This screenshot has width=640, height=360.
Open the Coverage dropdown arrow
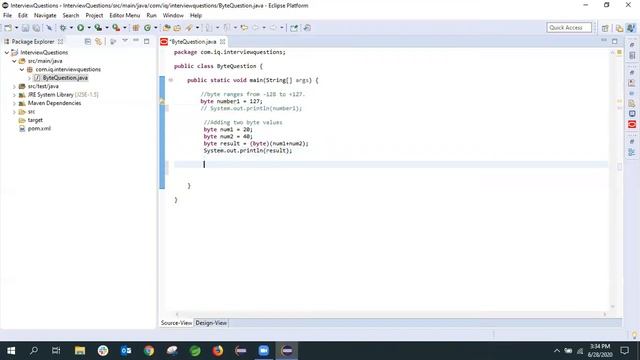click(107, 28)
